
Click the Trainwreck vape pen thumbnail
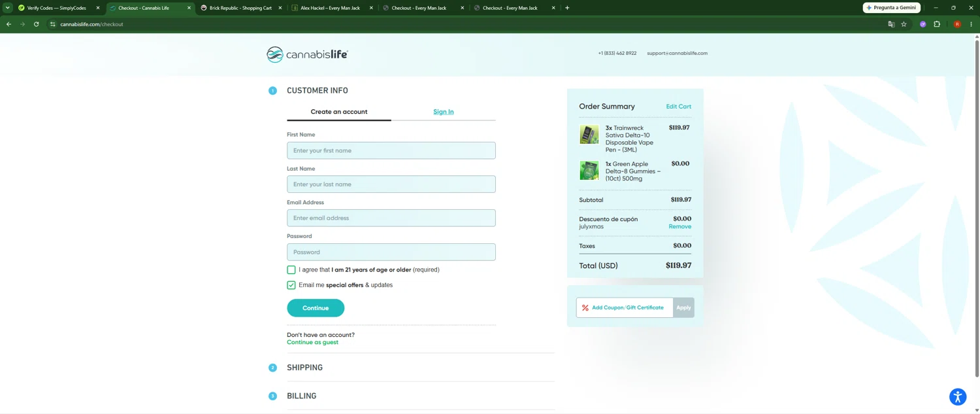tap(589, 135)
